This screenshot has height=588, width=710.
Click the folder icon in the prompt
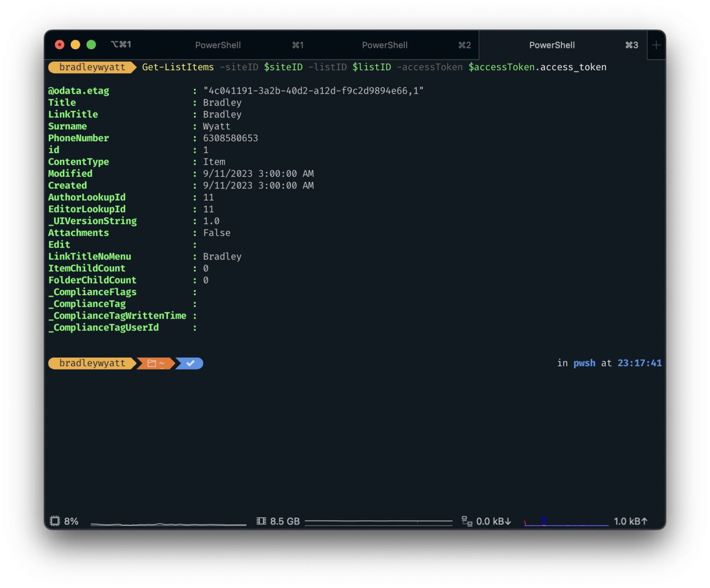(x=152, y=364)
